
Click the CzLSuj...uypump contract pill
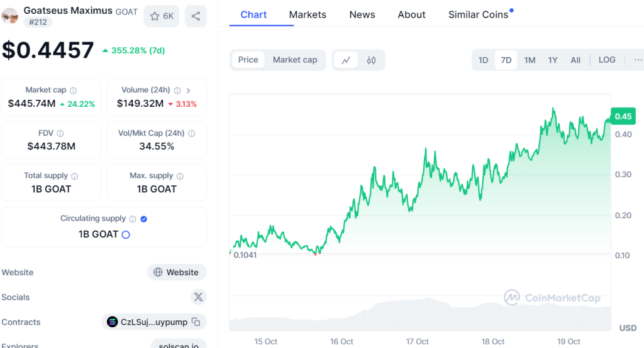click(x=154, y=322)
